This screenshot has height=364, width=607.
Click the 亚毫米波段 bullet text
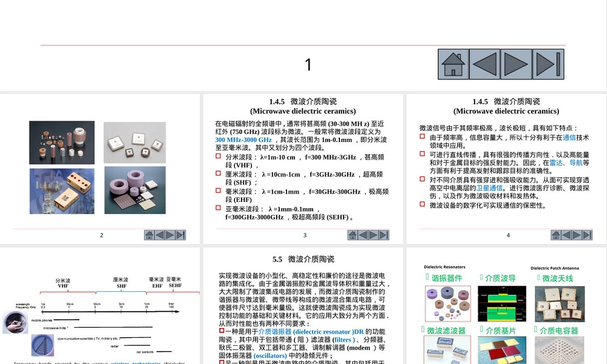290,213
